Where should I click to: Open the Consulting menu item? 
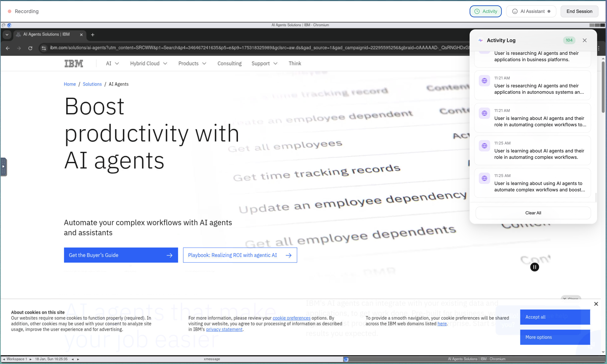[x=229, y=63]
